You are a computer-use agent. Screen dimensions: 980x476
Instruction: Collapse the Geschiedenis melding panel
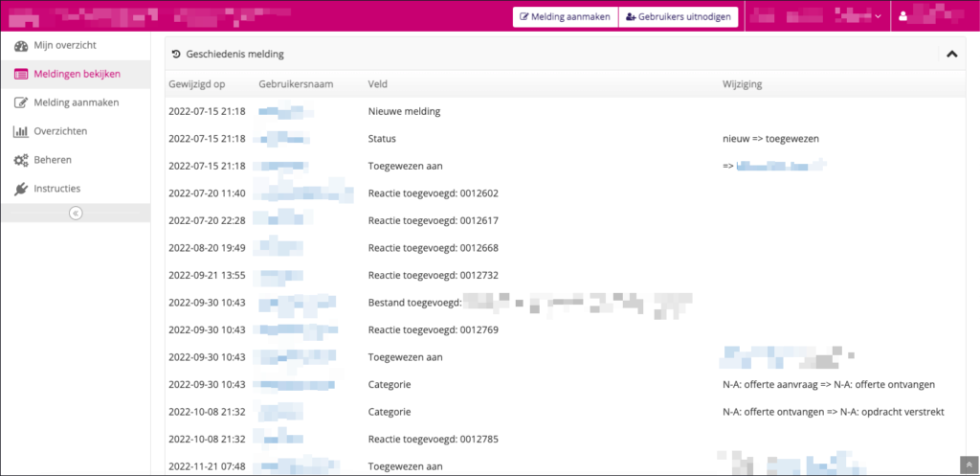tap(951, 55)
